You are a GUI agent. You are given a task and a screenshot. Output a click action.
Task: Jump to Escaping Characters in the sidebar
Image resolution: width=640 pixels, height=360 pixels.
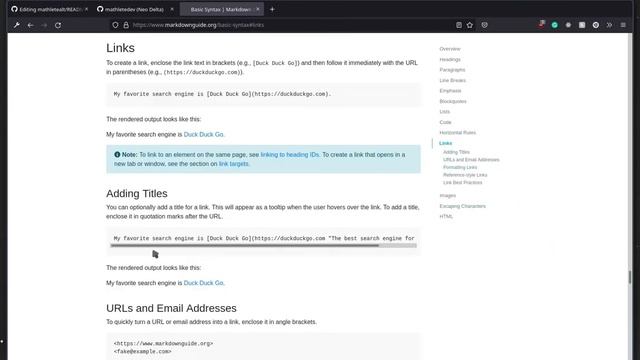[462, 206]
